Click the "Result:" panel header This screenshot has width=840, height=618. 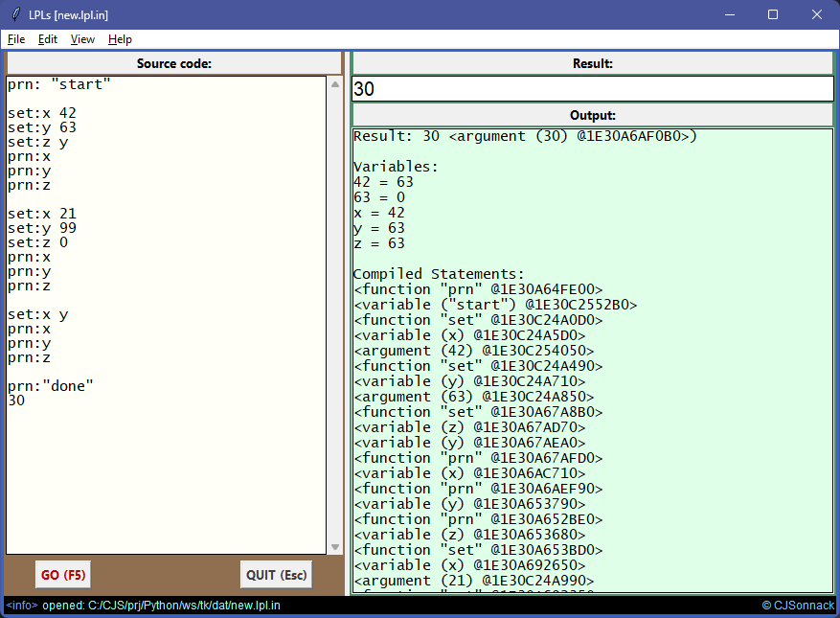(x=592, y=63)
